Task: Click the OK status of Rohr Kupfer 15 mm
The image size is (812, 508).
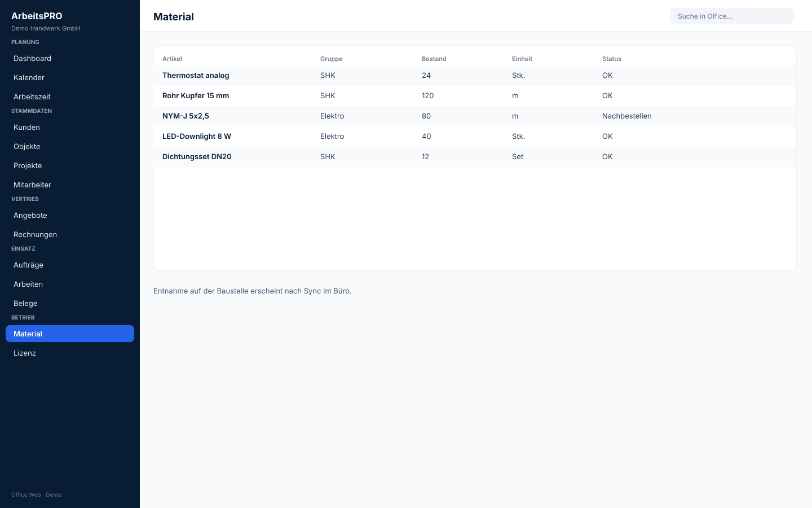Action: pyautogui.click(x=607, y=95)
